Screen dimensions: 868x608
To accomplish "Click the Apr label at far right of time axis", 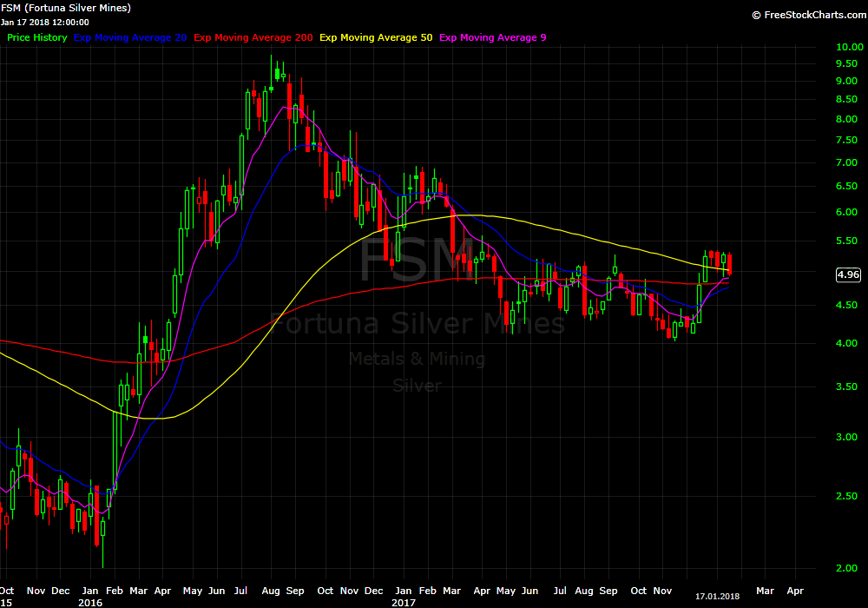I will click(x=795, y=590).
